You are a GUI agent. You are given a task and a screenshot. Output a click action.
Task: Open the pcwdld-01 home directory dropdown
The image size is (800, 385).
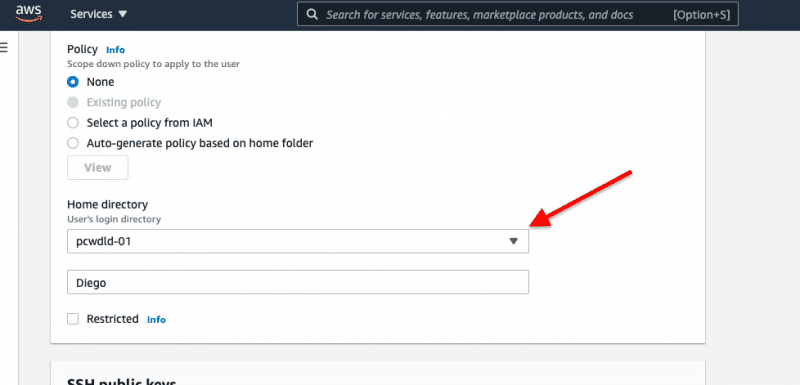pos(298,241)
